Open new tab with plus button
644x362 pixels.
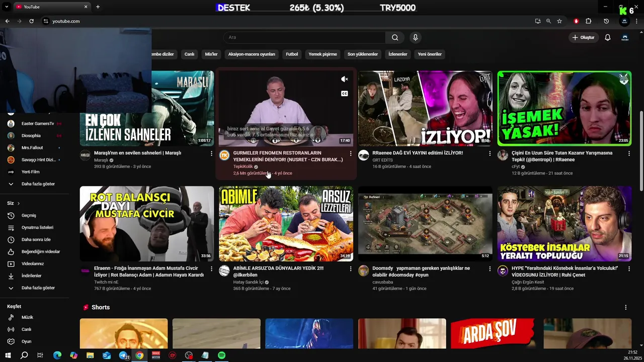[98, 7]
